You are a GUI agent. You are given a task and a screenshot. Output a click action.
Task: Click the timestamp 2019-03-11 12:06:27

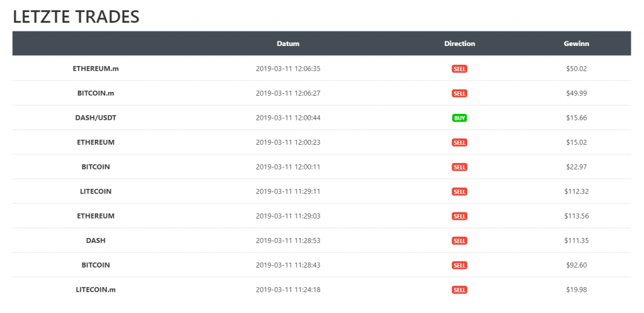(x=288, y=93)
